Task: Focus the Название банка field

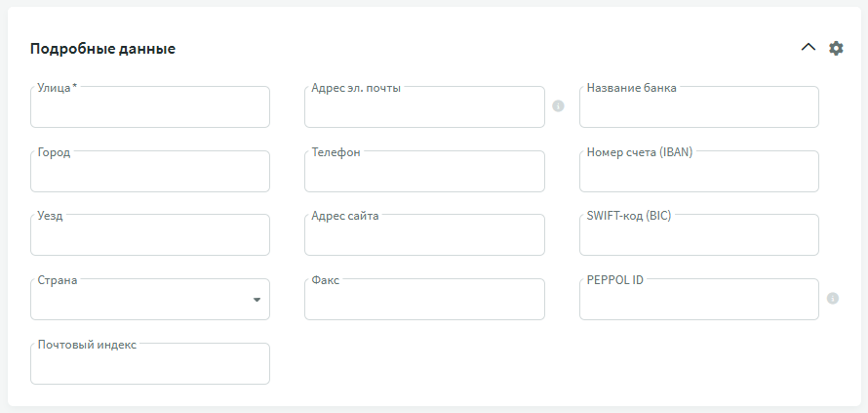Action: 698,109
